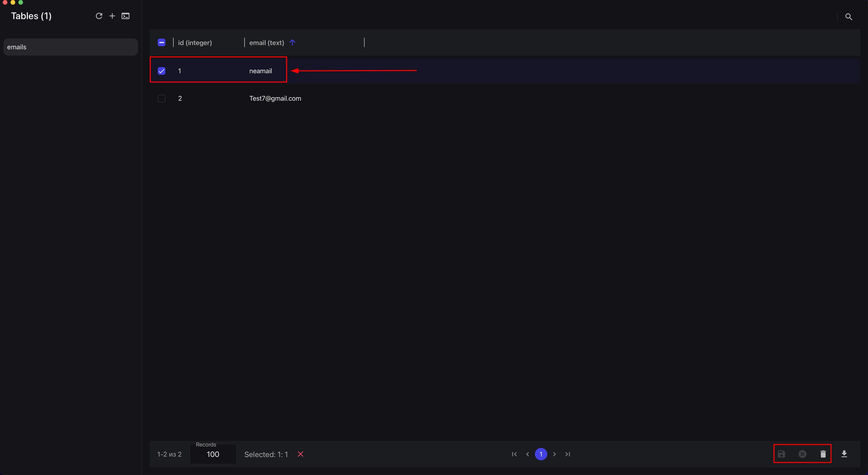This screenshot has width=868, height=475.
Task: Cancel changes with circled X icon
Action: click(802, 454)
